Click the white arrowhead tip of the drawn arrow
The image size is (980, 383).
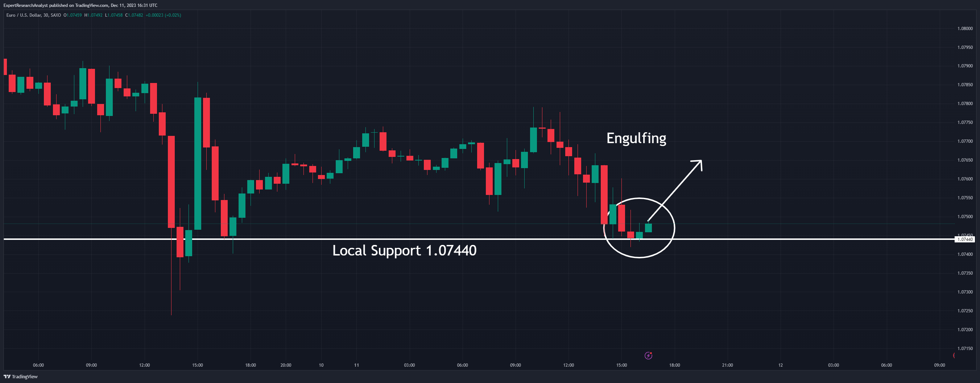coord(700,161)
